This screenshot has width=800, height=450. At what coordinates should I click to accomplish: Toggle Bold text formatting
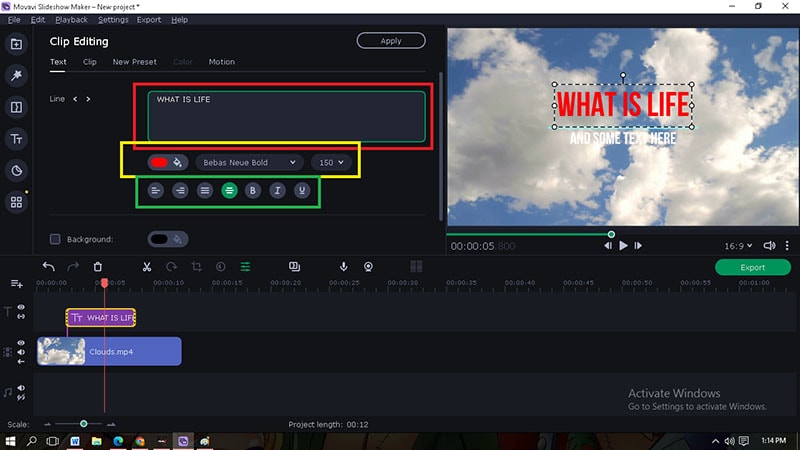253,190
